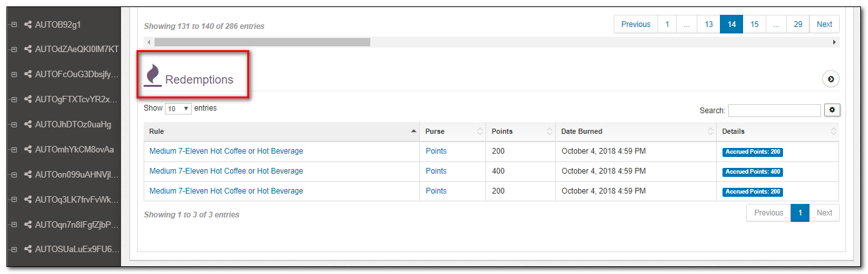Screen dimensions: 868x274
Task: Go to page 29 in upper pagination
Action: point(798,24)
